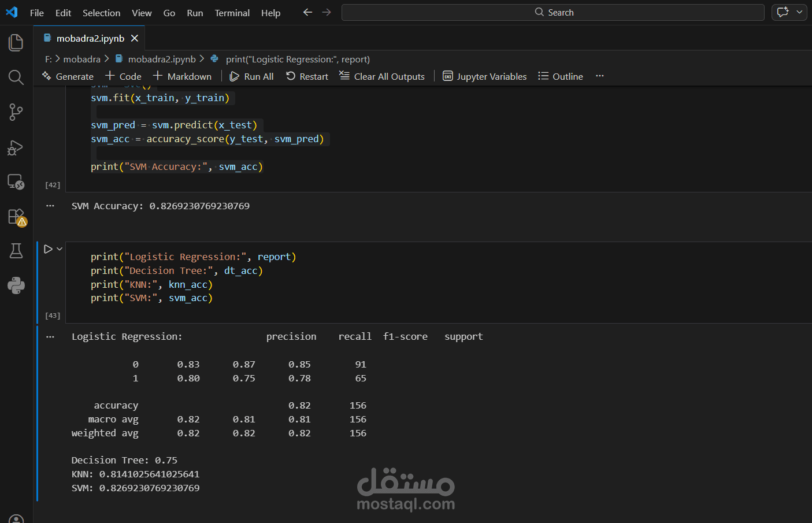The image size is (812, 523).
Task: Go back with the left arrow
Action: [x=307, y=12]
